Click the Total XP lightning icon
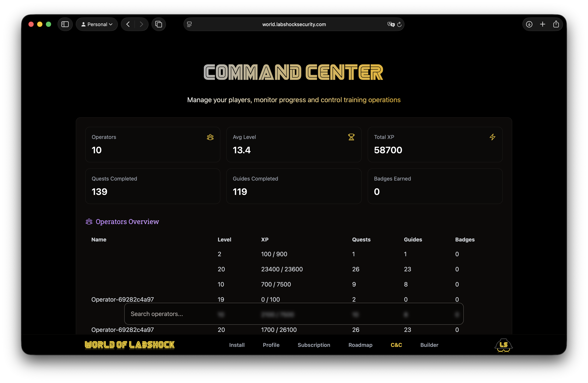 (492, 137)
